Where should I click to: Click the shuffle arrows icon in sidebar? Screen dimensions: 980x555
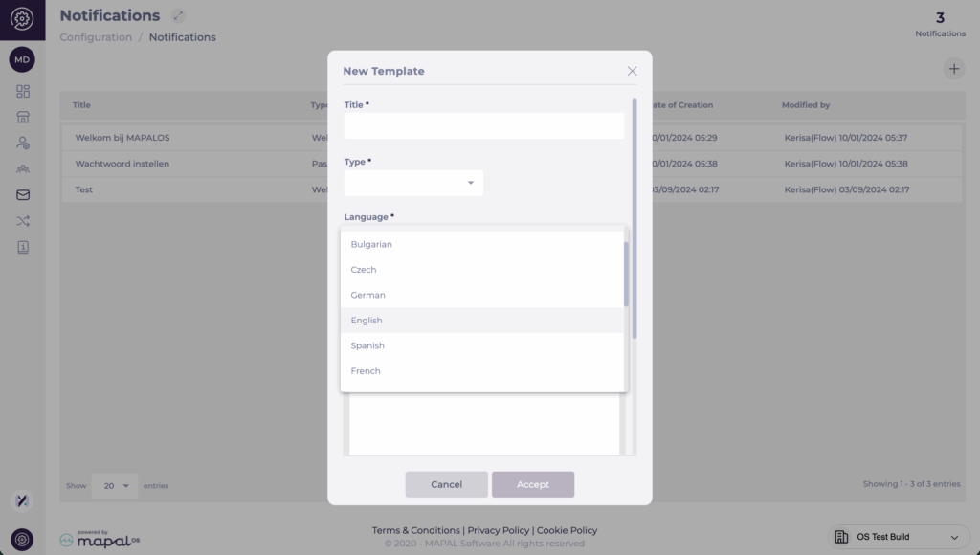[x=23, y=221]
